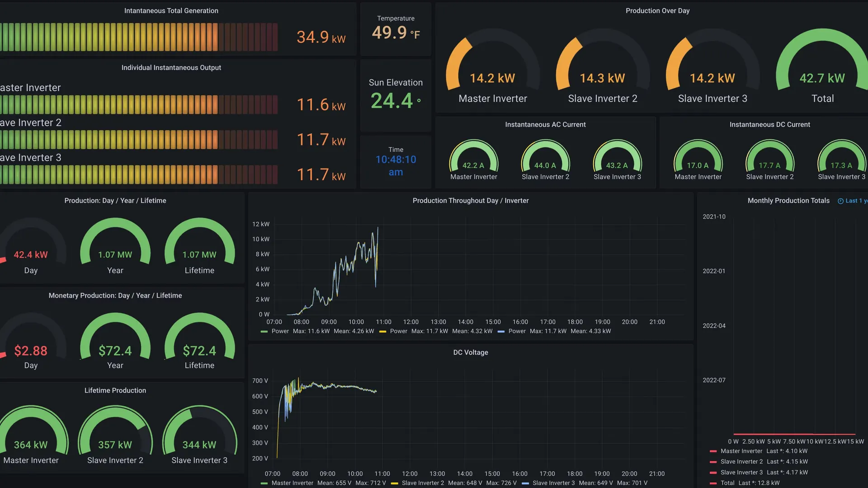Click red color marker next to Total legend entry
The width and height of the screenshot is (868, 488).
point(713,483)
